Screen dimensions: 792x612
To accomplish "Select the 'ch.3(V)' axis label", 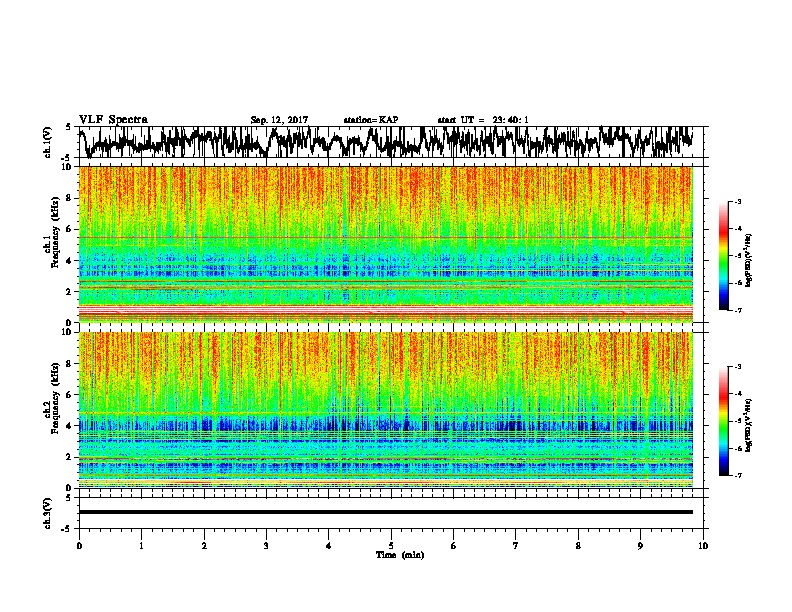I will (48, 513).
